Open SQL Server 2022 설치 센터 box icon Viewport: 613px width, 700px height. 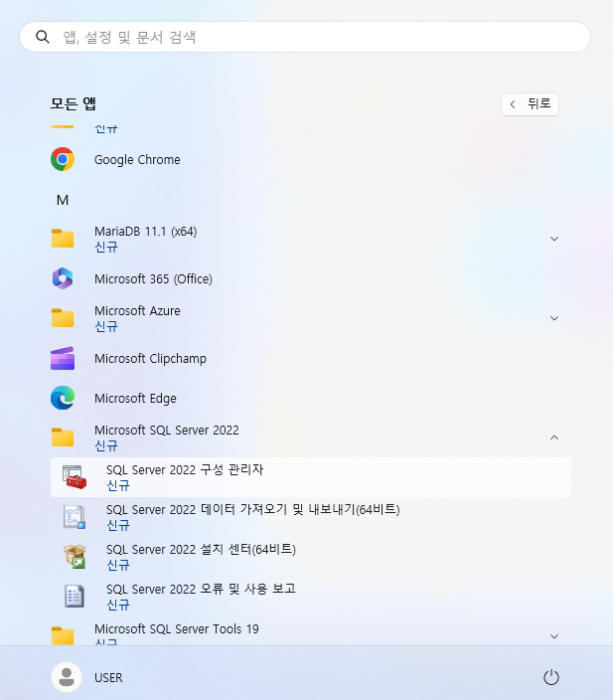pyautogui.click(x=75, y=557)
